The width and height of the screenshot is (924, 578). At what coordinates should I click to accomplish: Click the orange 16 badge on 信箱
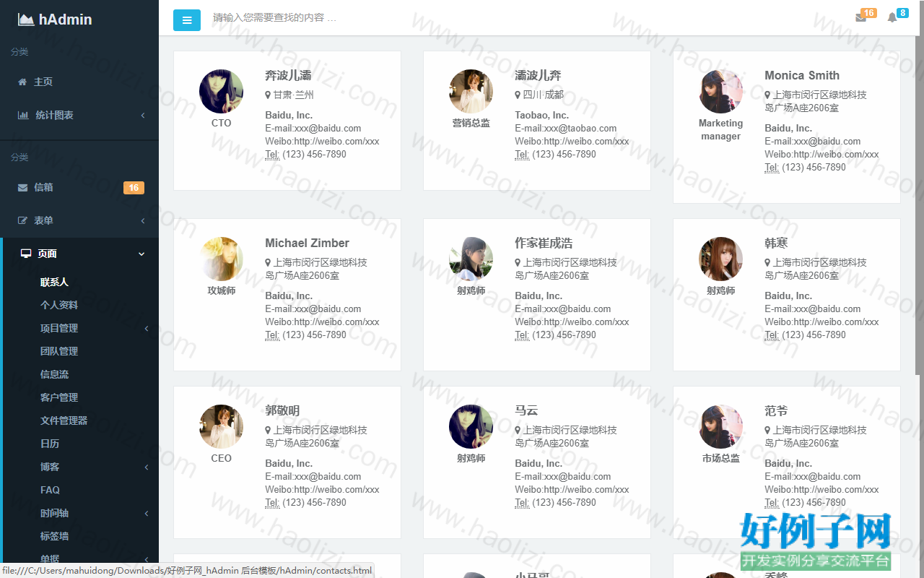pos(134,188)
